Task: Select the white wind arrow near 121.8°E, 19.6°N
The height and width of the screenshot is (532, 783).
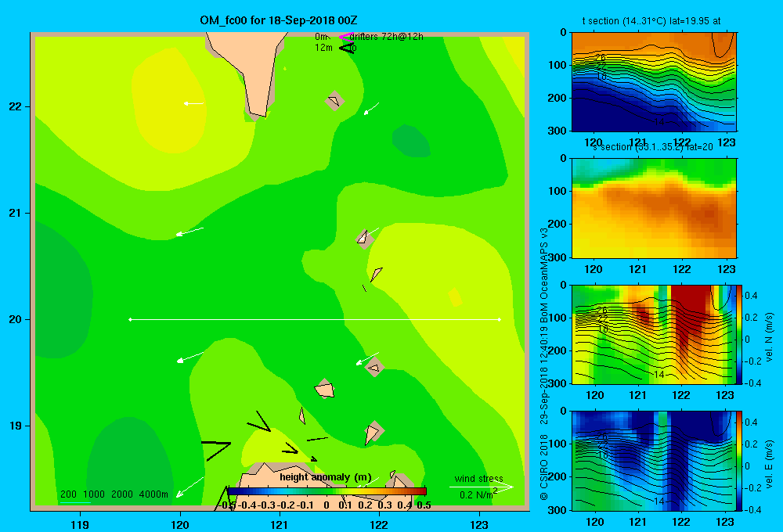Action: pos(367,359)
